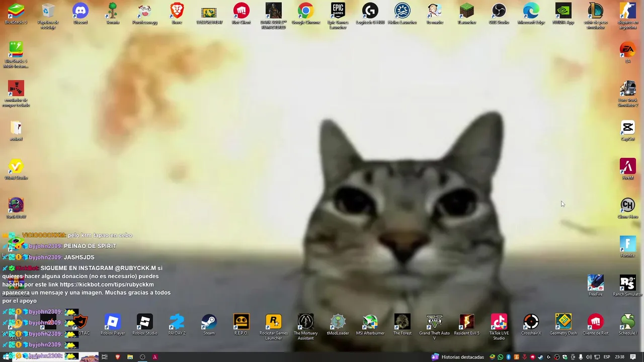644x362 pixels.
Task: Open Roblox Studio shortcut
Action: click(145, 325)
